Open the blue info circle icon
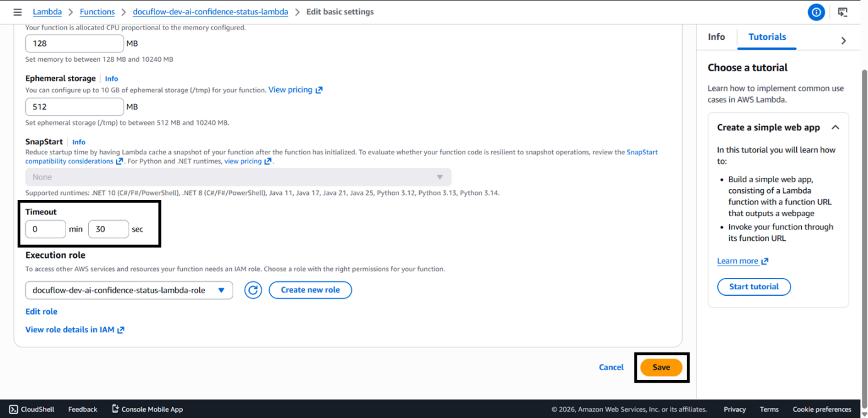 point(816,12)
